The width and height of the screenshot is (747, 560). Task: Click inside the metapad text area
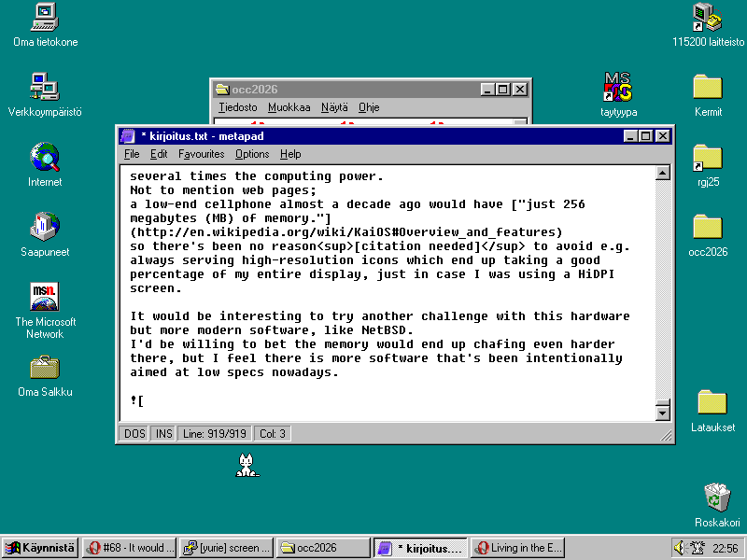(x=388, y=293)
